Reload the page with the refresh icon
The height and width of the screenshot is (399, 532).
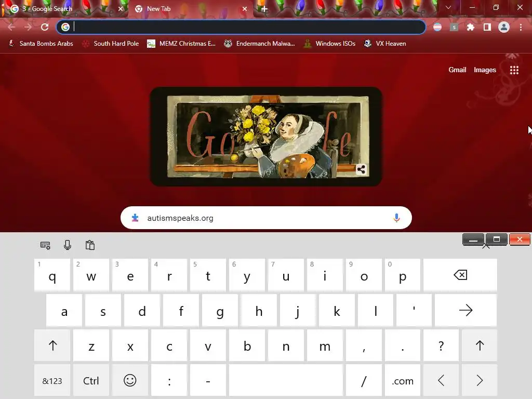45,27
